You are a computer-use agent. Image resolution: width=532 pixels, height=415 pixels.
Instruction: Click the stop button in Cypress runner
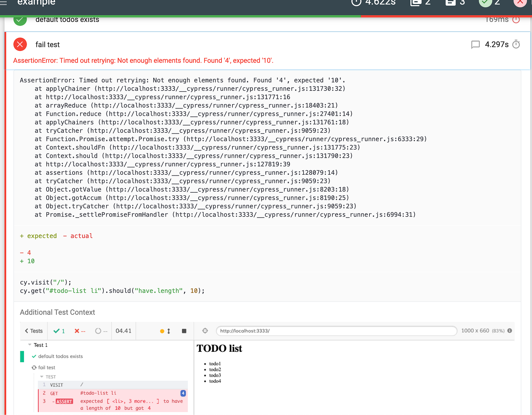pos(184,331)
